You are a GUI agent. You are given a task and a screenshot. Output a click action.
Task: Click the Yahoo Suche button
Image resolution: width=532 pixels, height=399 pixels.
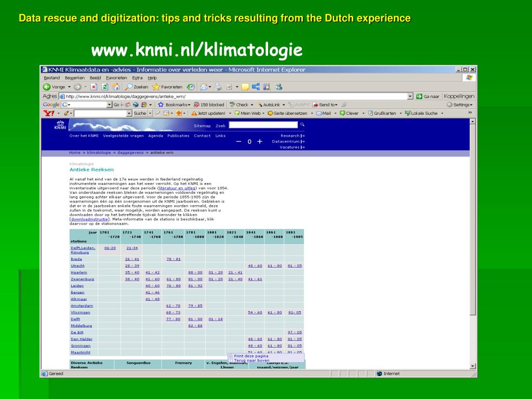point(140,113)
